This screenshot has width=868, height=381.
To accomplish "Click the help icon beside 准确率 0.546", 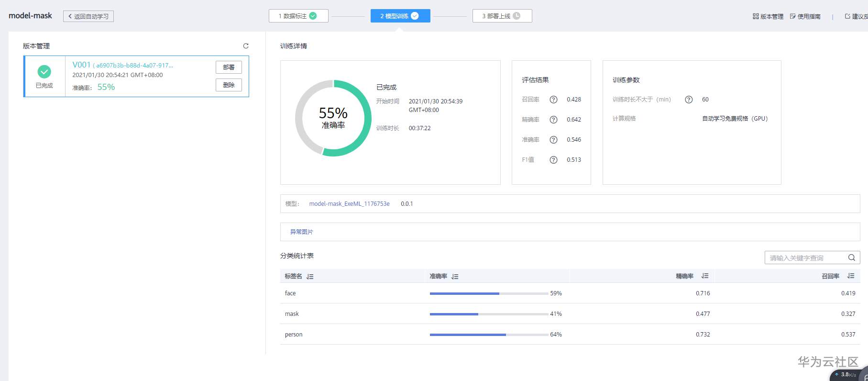I will [553, 140].
